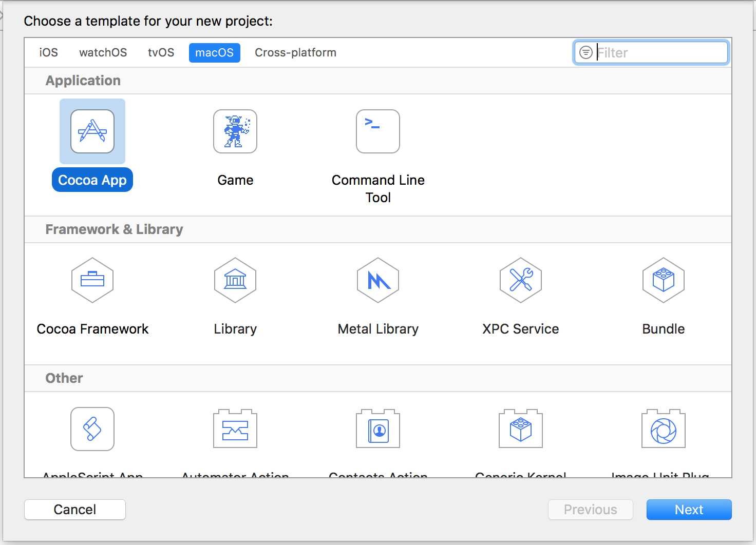
Task: Select the Bundle cube icon
Action: (x=664, y=280)
